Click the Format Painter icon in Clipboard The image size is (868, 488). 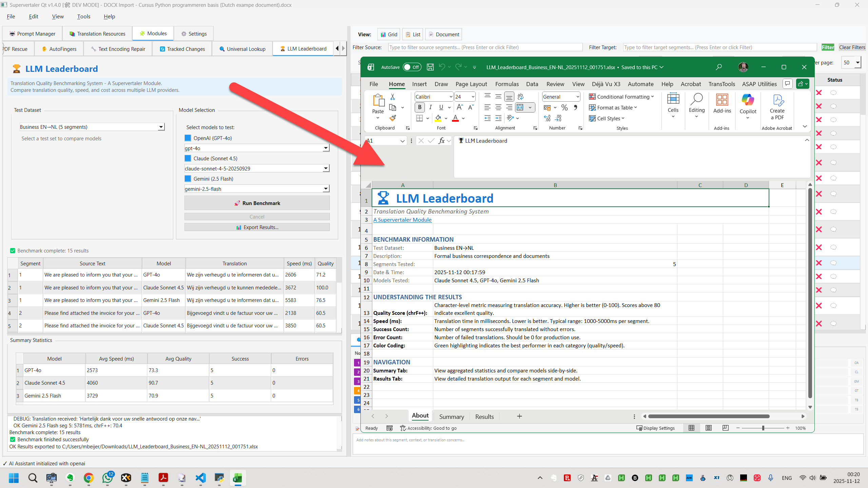click(393, 118)
